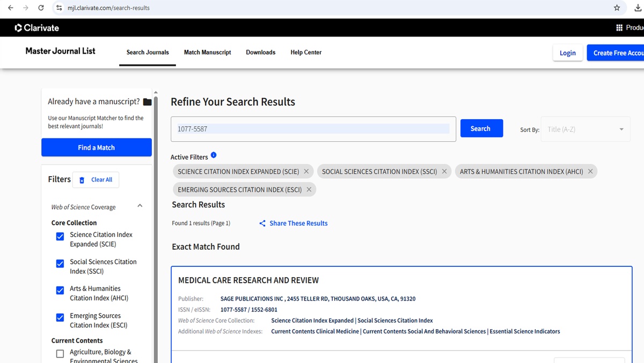Bookmark this page with star icon
This screenshot has width=644, height=363.
pos(617,8)
